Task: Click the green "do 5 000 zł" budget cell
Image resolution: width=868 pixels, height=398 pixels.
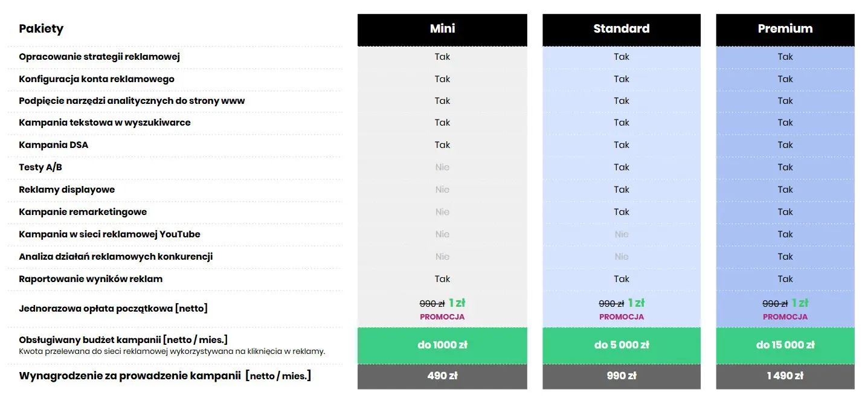Action: (x=621, y=345)
